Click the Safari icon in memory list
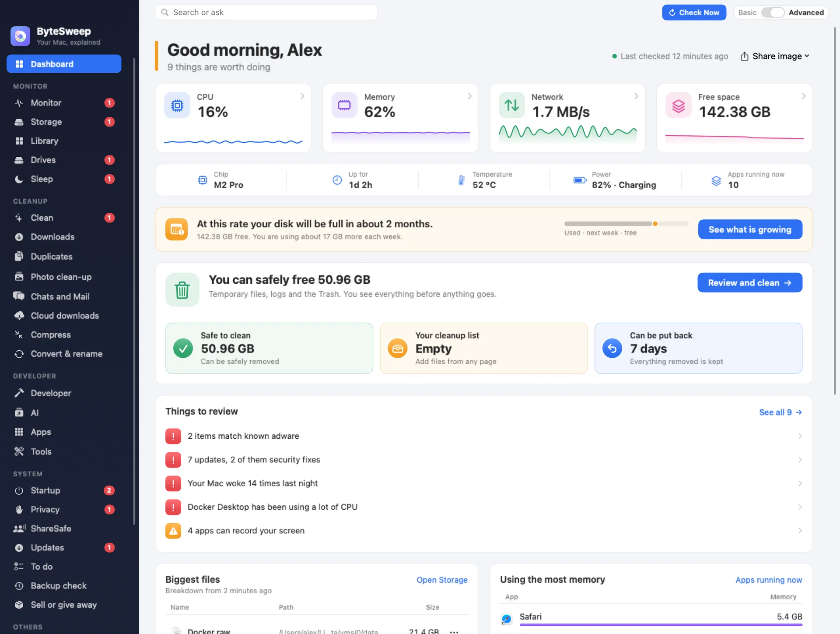The height and width of the screenshot is (634, 840). (x=506, y=619)
